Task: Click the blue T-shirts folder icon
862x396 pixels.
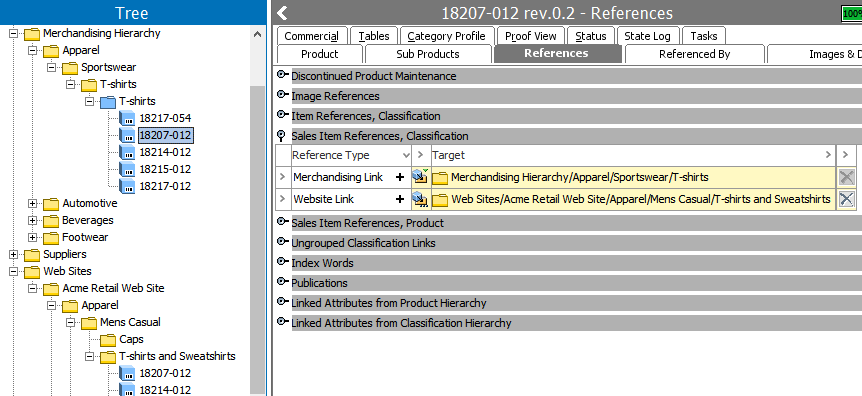Action: pyautogui.click(x=108, y=101)
